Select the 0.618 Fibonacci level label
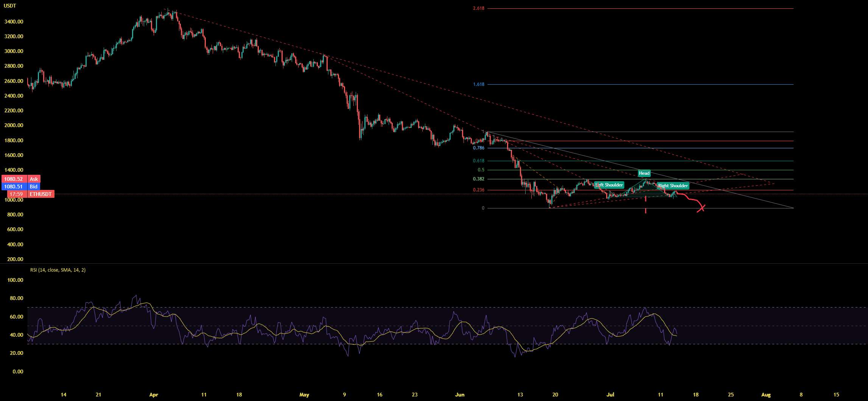The image size is (868, 401). click(478, 161)
